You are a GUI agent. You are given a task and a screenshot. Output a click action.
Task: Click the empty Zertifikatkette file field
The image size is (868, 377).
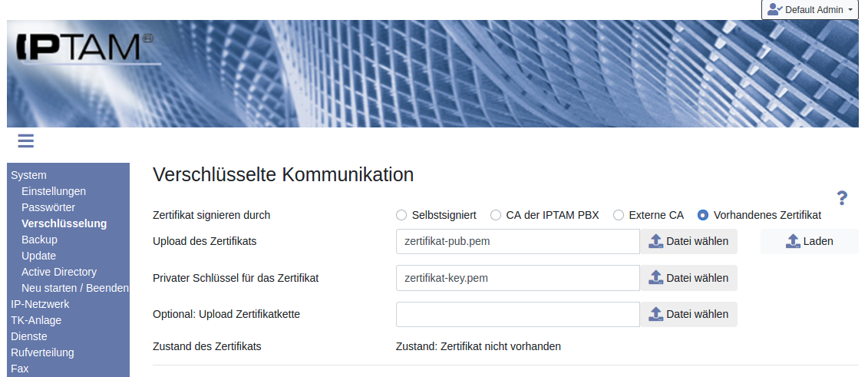pyautogui.click(x=517, y=314)
